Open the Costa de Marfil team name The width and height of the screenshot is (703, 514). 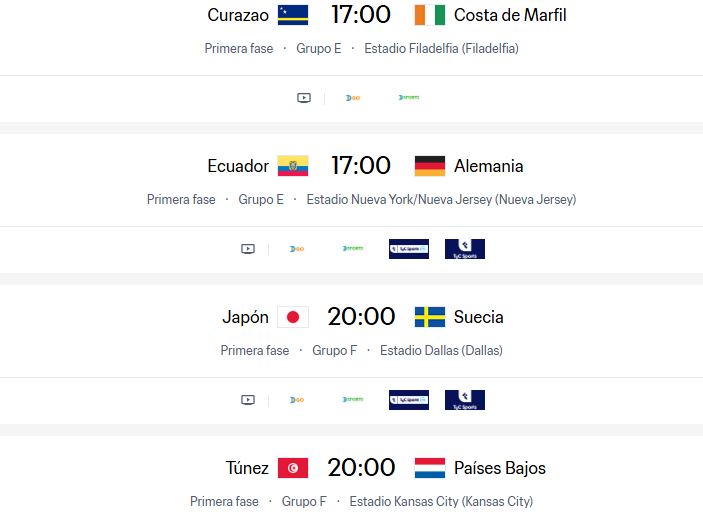coord(510,15)
